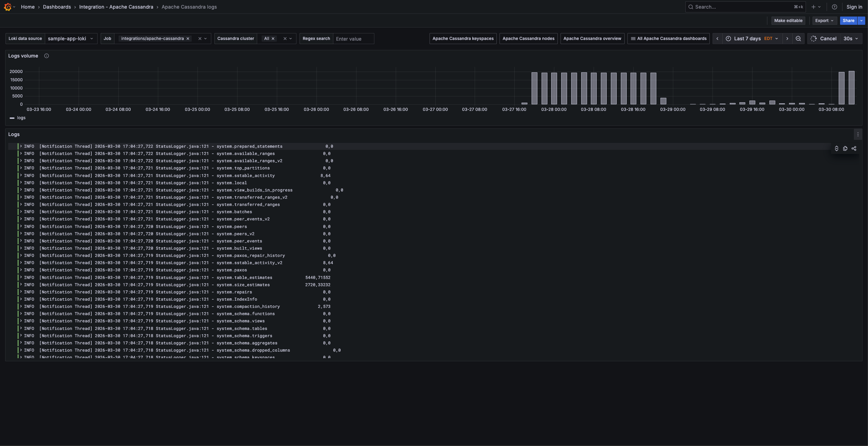Click the share log line icon
Screen dimensions: 868x446
click(x=854, y=148)
